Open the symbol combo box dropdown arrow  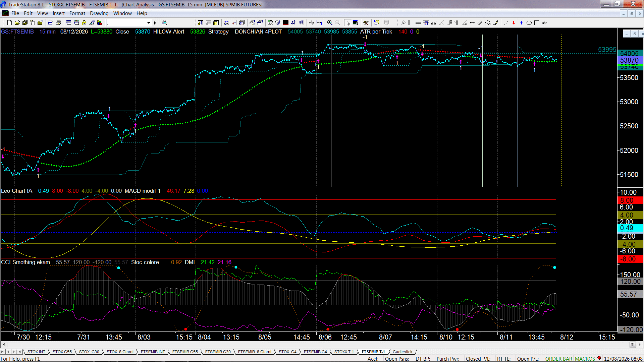tap(149, 23)
